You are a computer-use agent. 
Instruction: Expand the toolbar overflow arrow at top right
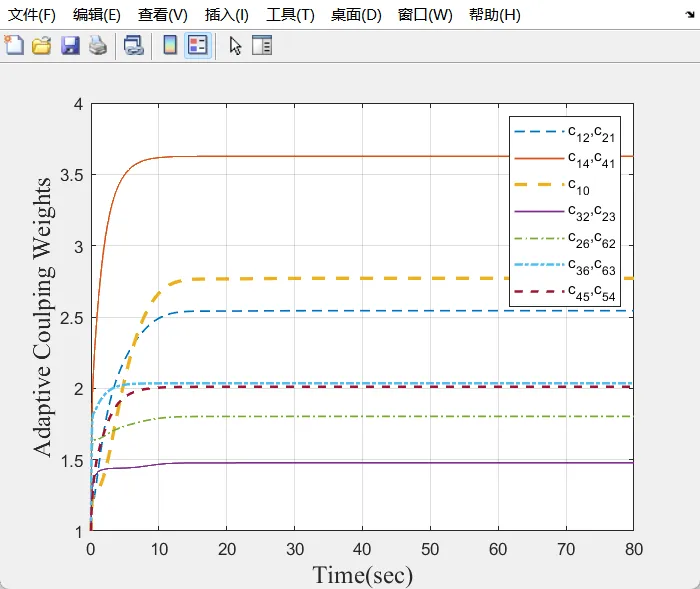(x=690, y=15)
